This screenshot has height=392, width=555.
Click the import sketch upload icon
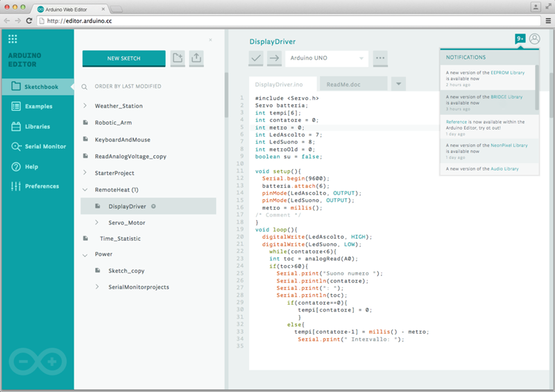[x=196, y=58]
